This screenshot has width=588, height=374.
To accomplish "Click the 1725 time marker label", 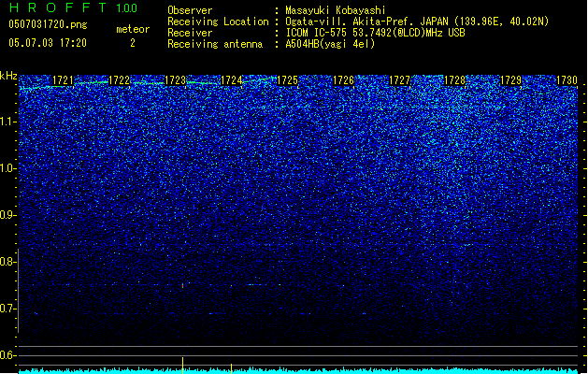I will 287,80.
